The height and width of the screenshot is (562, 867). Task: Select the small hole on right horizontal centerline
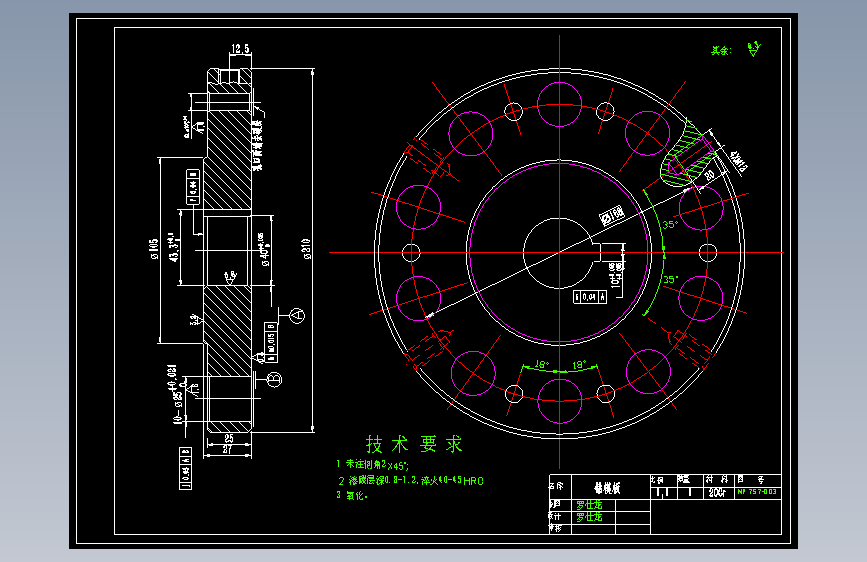click(x=708, y=253)
